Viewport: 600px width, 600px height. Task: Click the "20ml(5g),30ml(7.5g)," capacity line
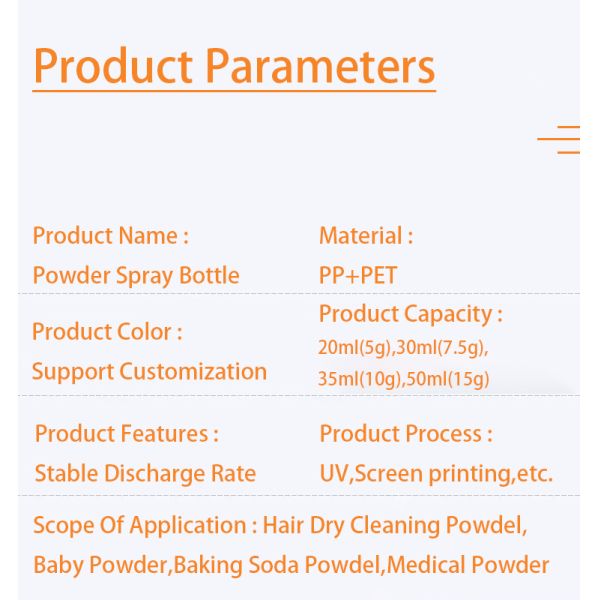[x=403, y=348]
